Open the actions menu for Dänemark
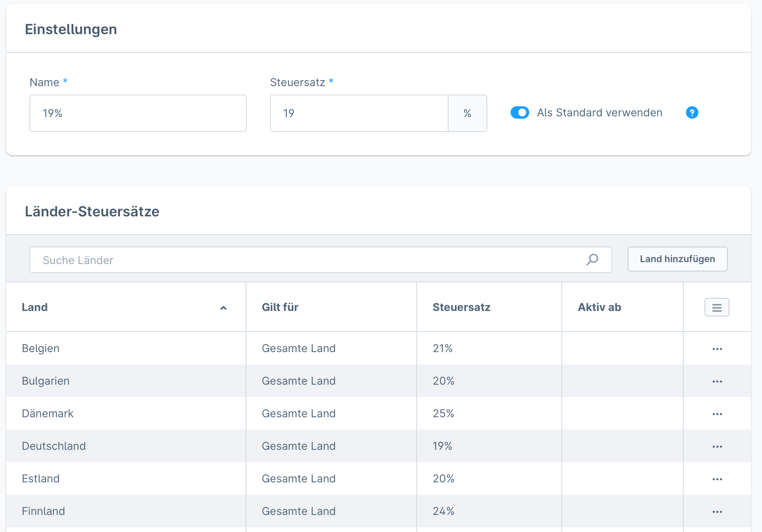762x532 pixels. click(717, 414)
